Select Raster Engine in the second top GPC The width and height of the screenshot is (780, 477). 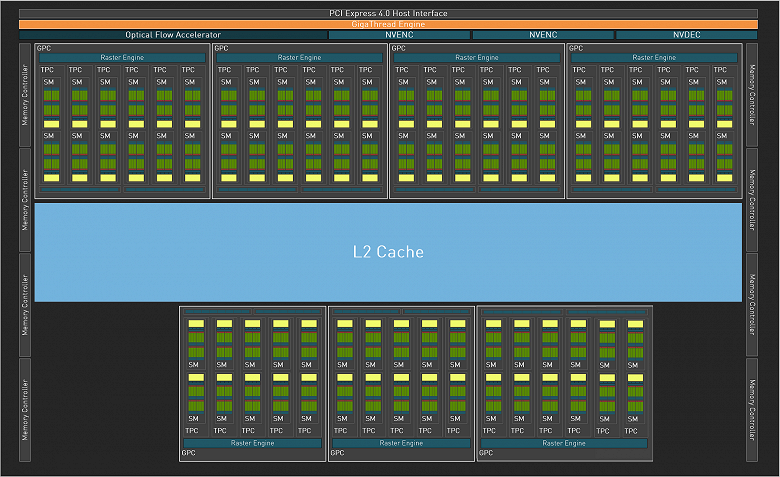(x=299, y=58)
